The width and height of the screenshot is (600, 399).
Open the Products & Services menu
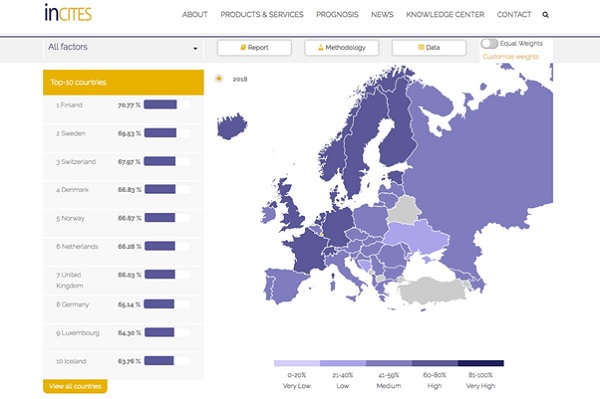(x=262, y=15)
